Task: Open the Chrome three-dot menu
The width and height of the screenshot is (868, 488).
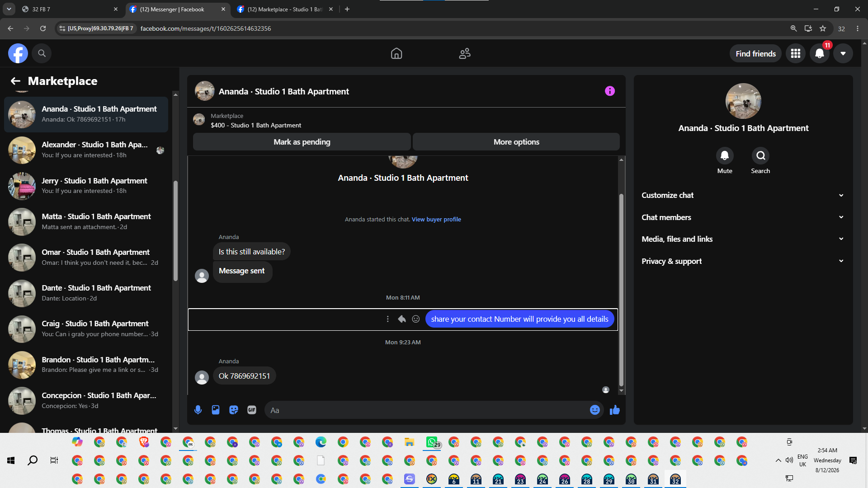Action: (x=858, y=28)
